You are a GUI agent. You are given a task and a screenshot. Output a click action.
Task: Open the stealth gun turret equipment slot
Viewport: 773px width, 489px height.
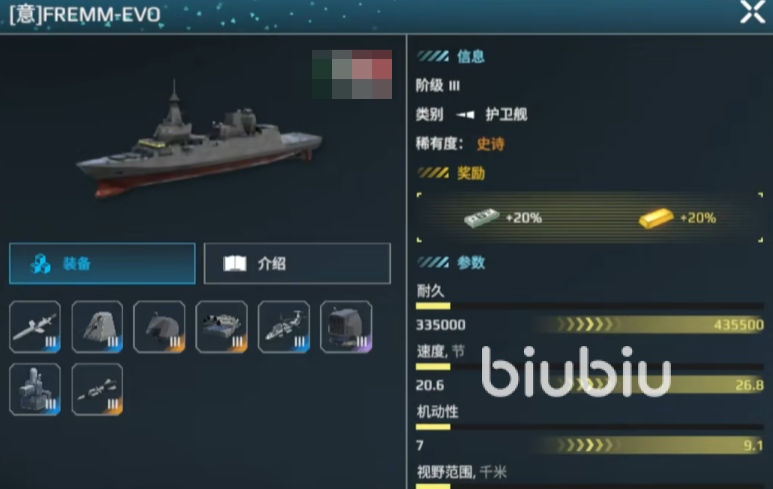click(x=97, y=326)
